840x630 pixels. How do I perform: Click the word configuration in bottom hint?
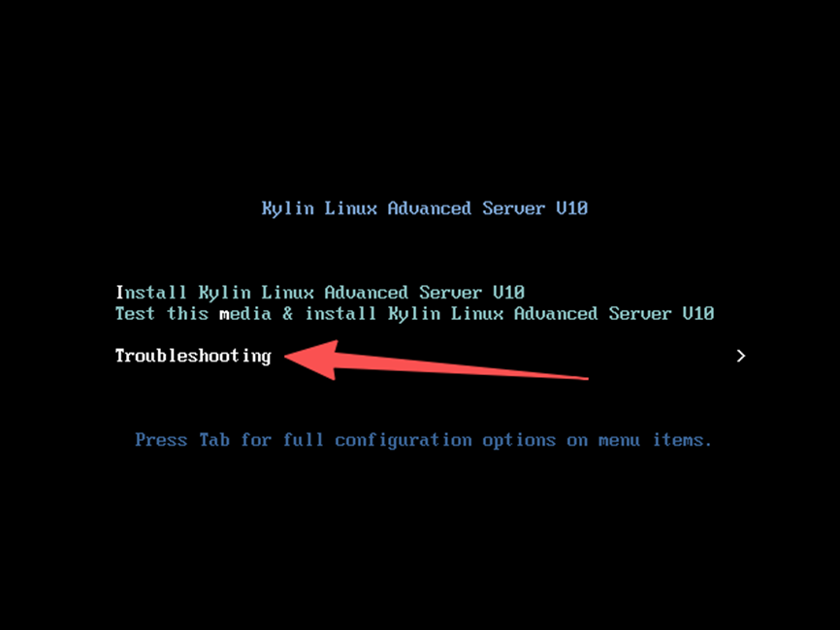pos(404,441)
